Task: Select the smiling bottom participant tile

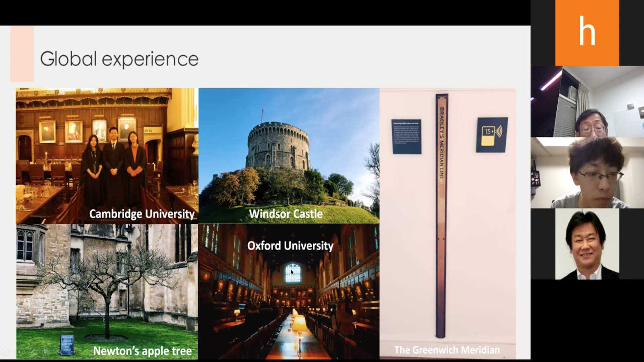Action: 587,244
